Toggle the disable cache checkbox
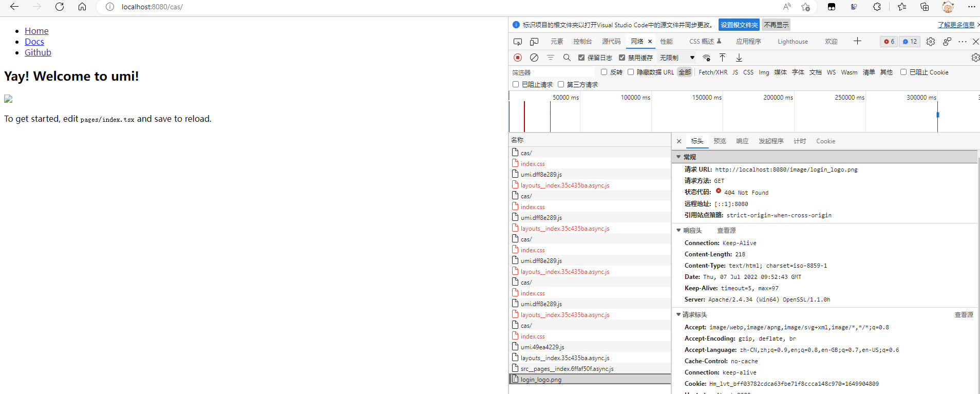980x394 pixels. tap(622, 58)
